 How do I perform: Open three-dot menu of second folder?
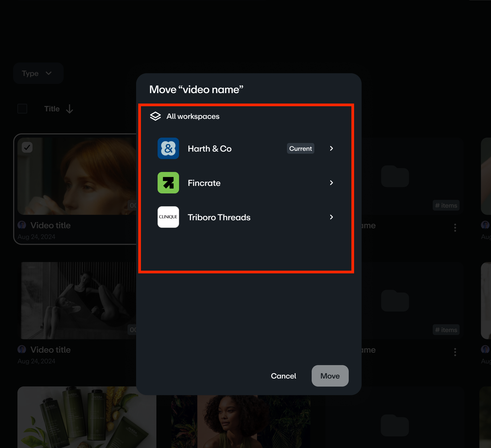click(455, 352)
